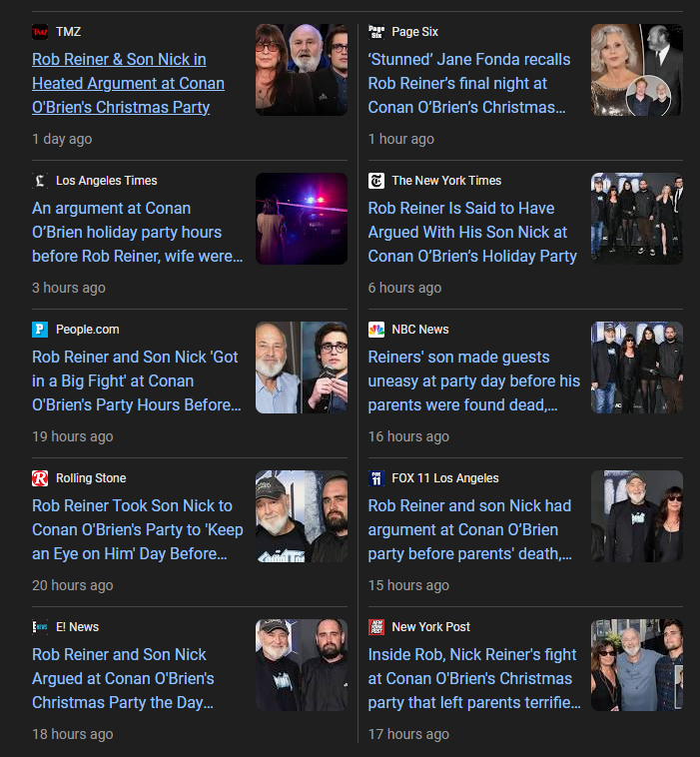Open the New York Post article thumbnail
700x757 pixels.
pyautogui.click(x=637, y=665)
